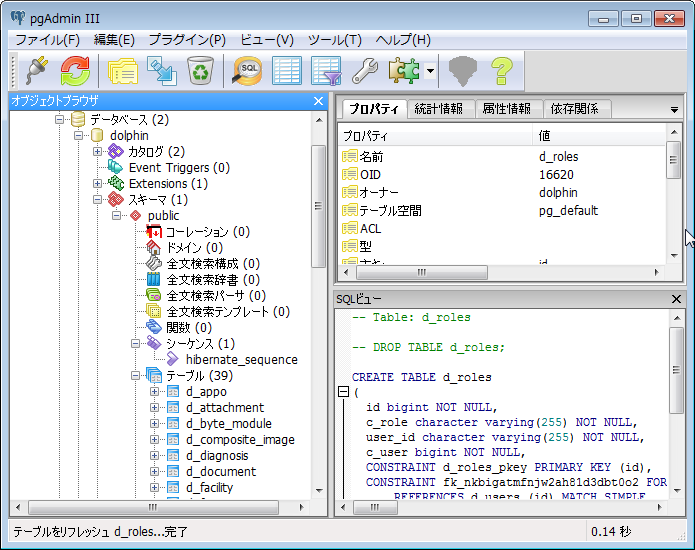
Task: Expand the d_attachment table
Action: pos(154,408)
